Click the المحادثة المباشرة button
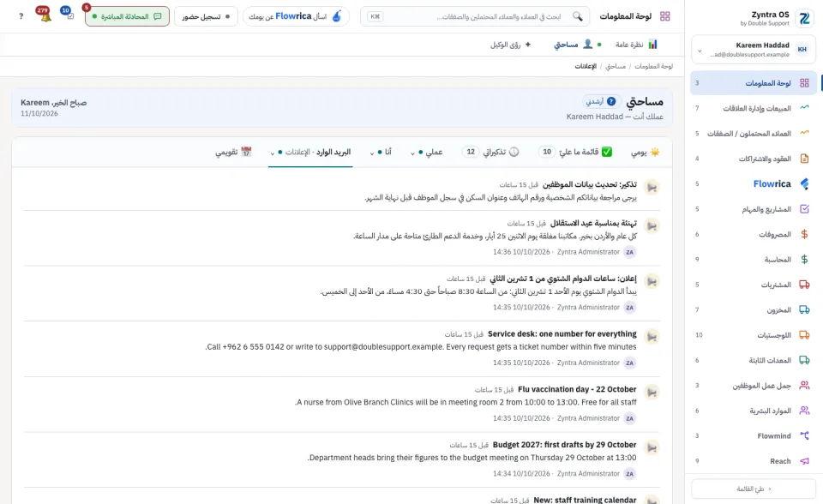Viewport: 823px width, 504px height. 127,16
